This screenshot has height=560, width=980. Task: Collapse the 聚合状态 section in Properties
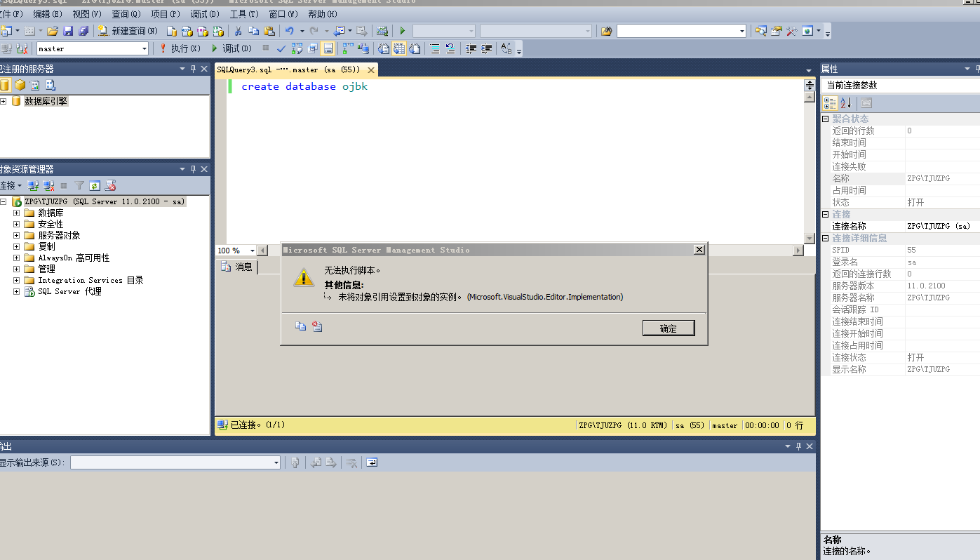click(x=826, y=119)
